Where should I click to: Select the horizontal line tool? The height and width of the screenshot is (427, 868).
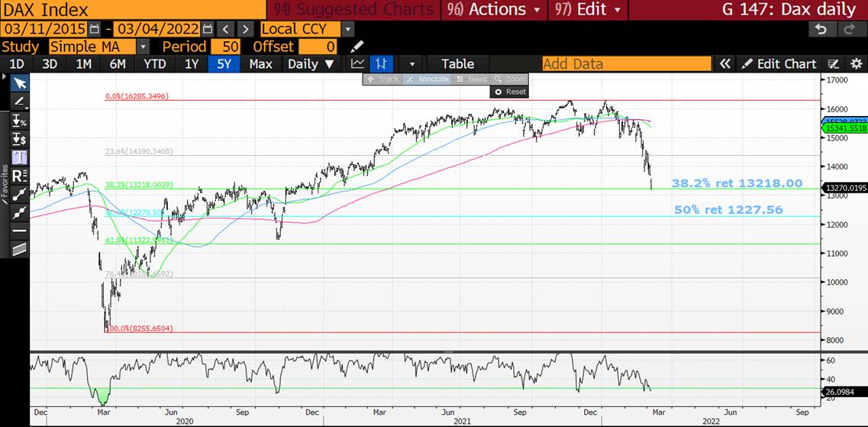tap(20, 231)
